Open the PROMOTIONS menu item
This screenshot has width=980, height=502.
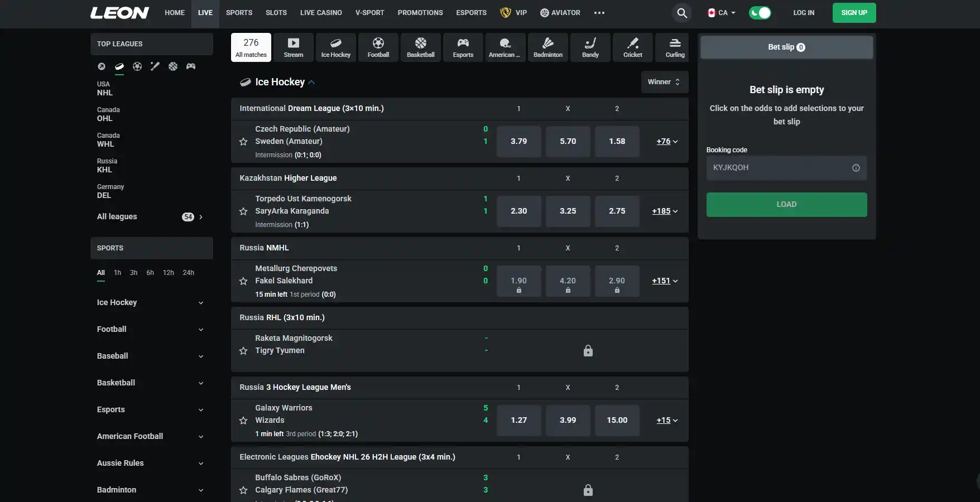[420, 13]
